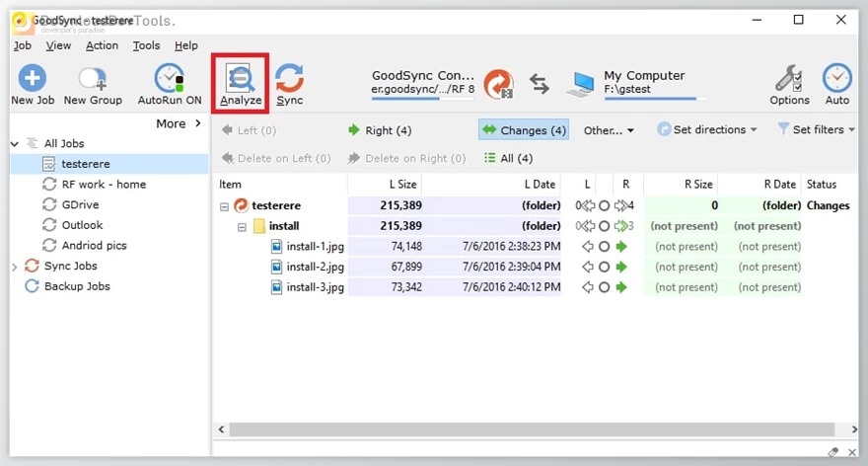Click the Sync Jobs group icon

[33, 266]
